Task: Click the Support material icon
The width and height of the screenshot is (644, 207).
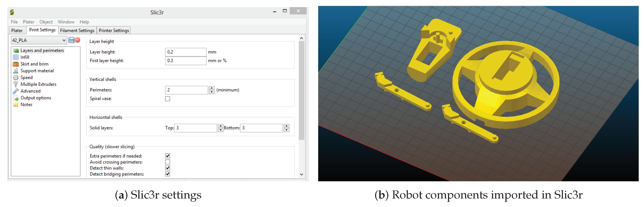Action: click(x=16, y=71)
